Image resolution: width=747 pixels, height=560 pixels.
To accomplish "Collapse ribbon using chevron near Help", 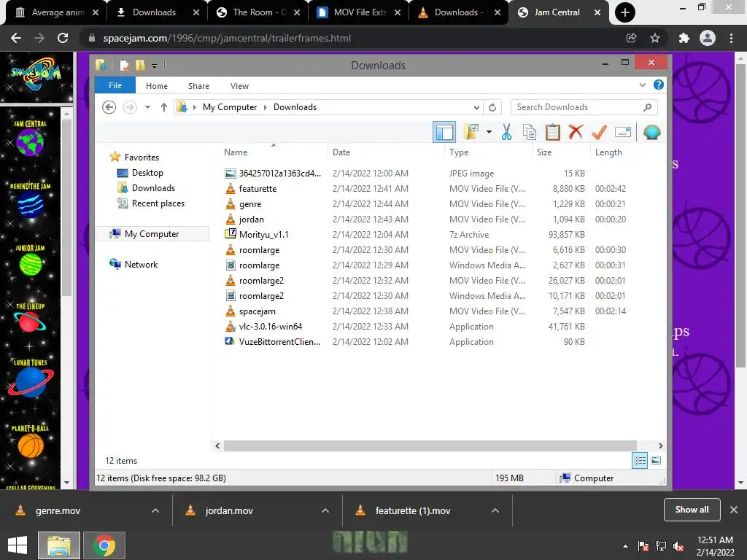I will coord(643,85).
